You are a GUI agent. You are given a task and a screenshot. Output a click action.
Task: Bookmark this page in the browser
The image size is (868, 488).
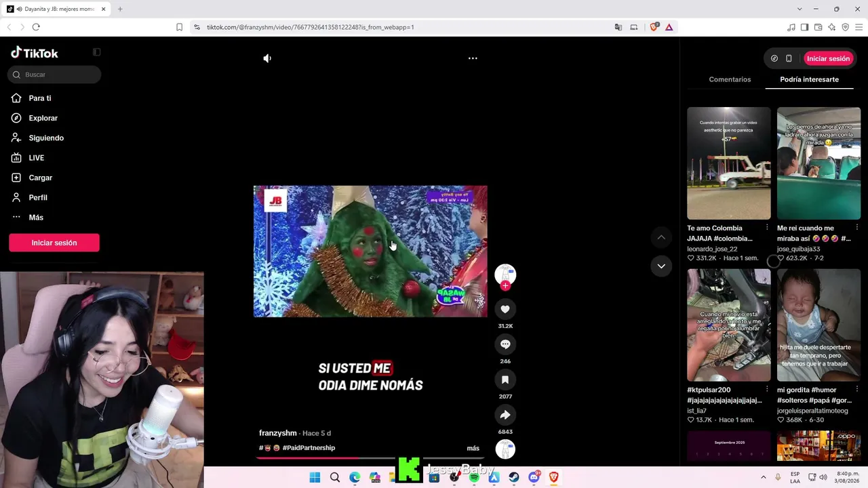(179, 27)
